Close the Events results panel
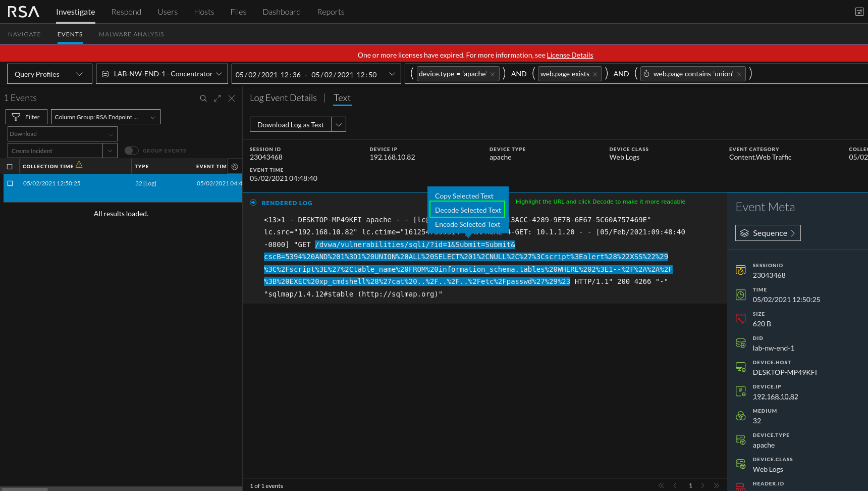 [x=232, y=98]
